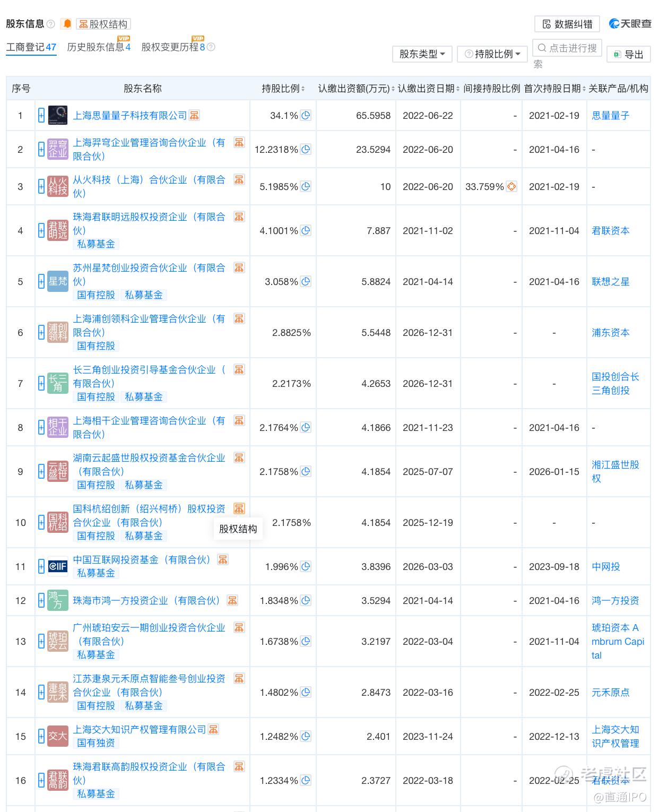Open 上海交大知识产权管理有限公司 link
The height and width of the screenshot is (812, 659).
coord(140,729)
